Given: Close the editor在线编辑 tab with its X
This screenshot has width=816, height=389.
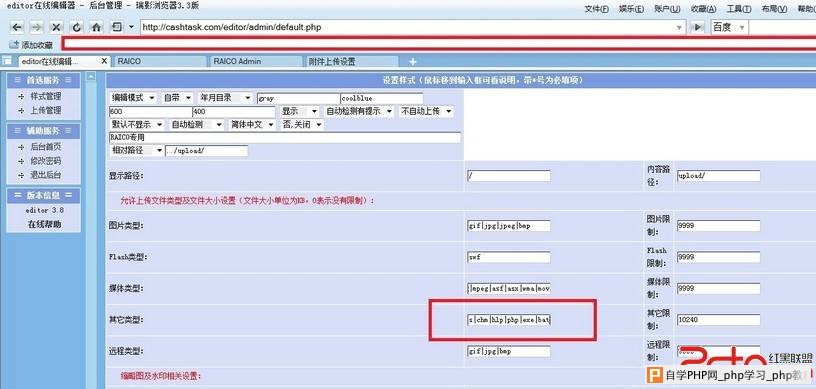Looking at the screenshot, I should (104, 61).
